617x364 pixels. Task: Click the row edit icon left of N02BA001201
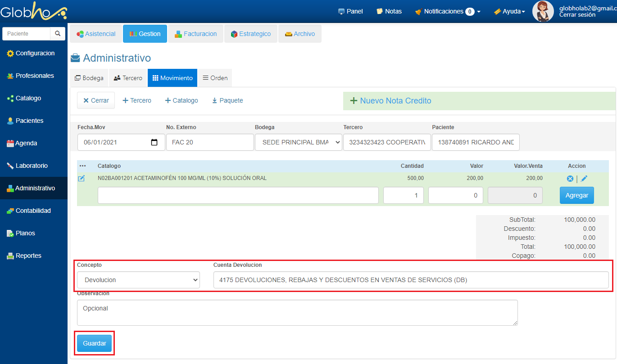[82, 179]
